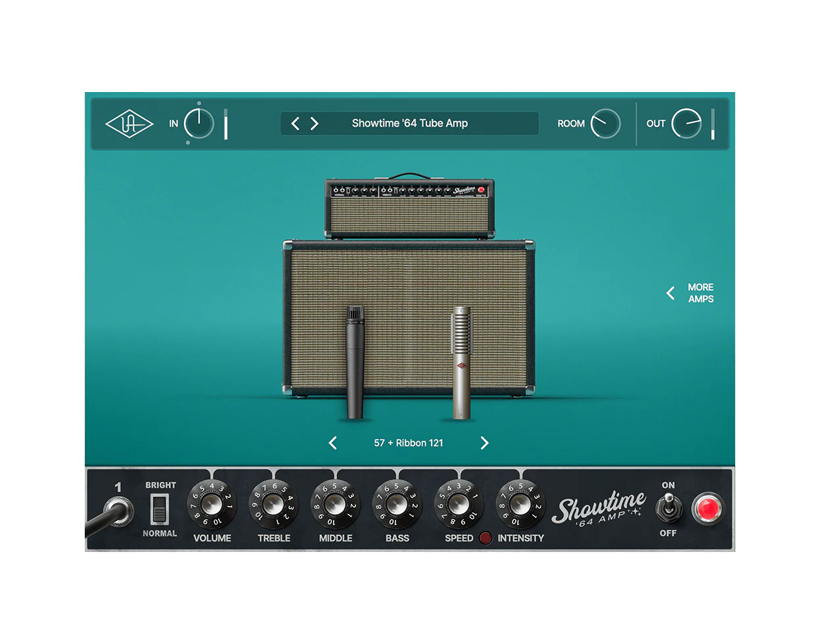Viewport: 820px width, 644px height.
Task: Click the Showtime amp head
Action: click(x=409, y=204)
